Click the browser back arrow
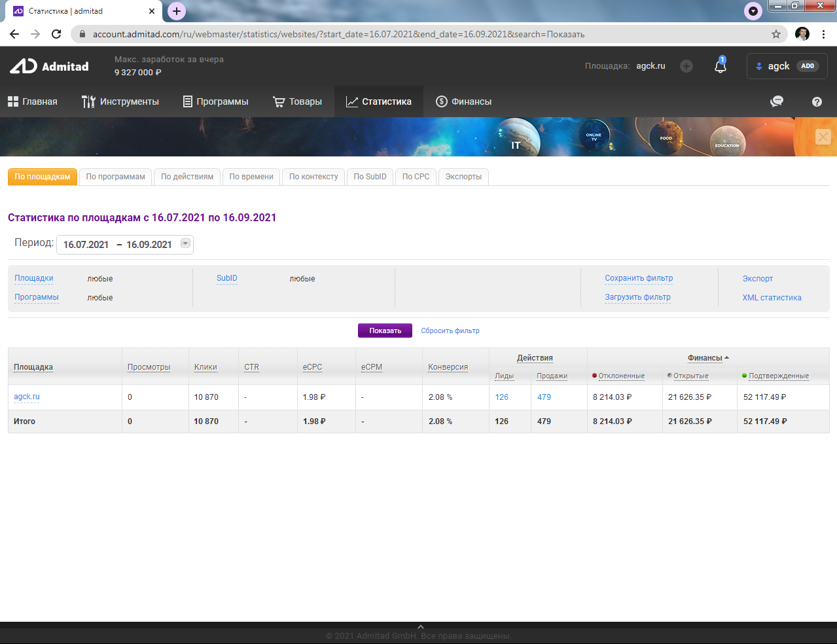 pos(14,34)
